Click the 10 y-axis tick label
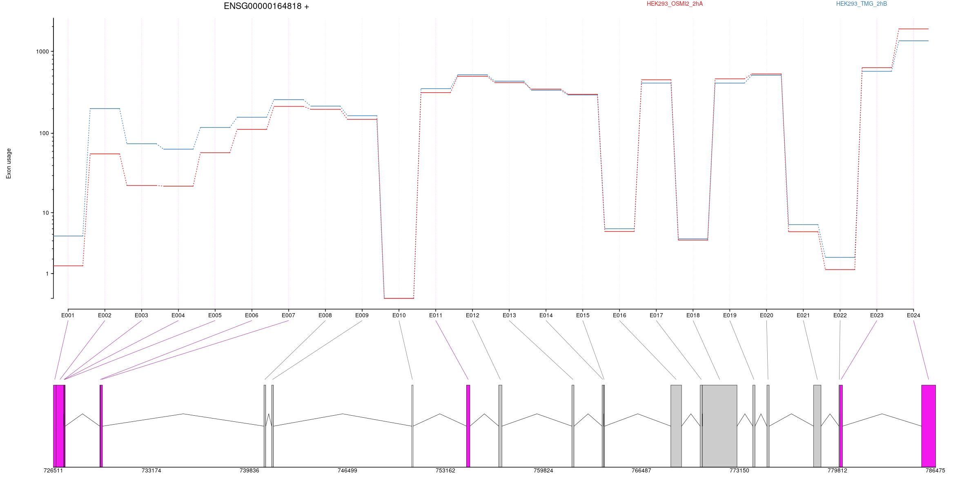Viewport: 980px width, 490px height. [46, 213]
